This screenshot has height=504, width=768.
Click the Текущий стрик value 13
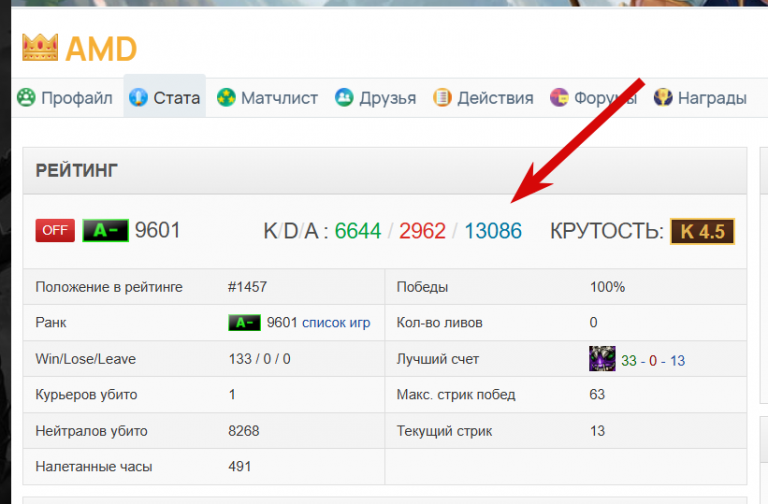[597, 431]
